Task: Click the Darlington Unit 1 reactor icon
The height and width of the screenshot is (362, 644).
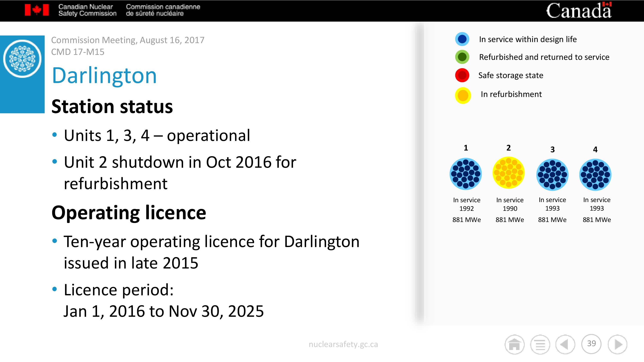Action: click(465, 174)
